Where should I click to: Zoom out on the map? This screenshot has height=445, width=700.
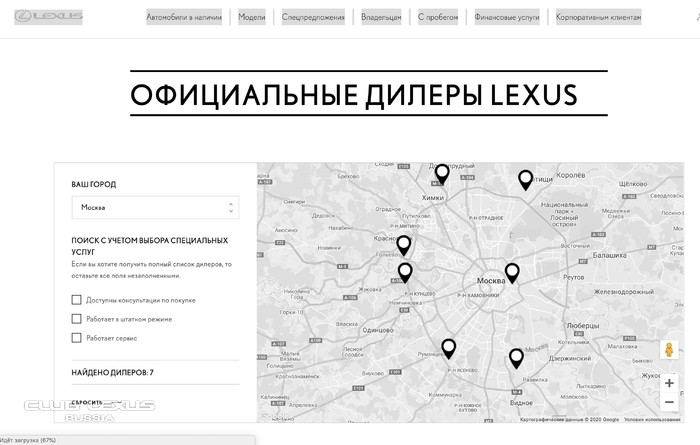click(669, 402)
